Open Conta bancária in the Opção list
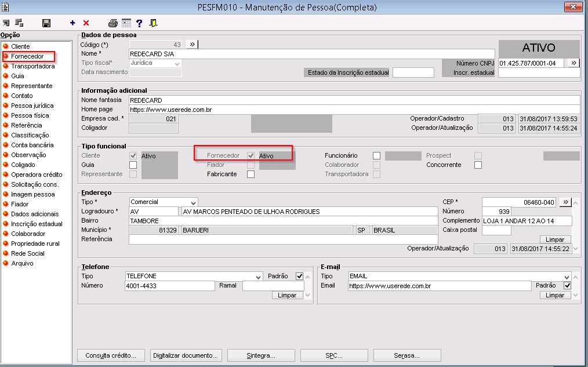Viewport: 588px width, 367px height. (x=32, y=145)
